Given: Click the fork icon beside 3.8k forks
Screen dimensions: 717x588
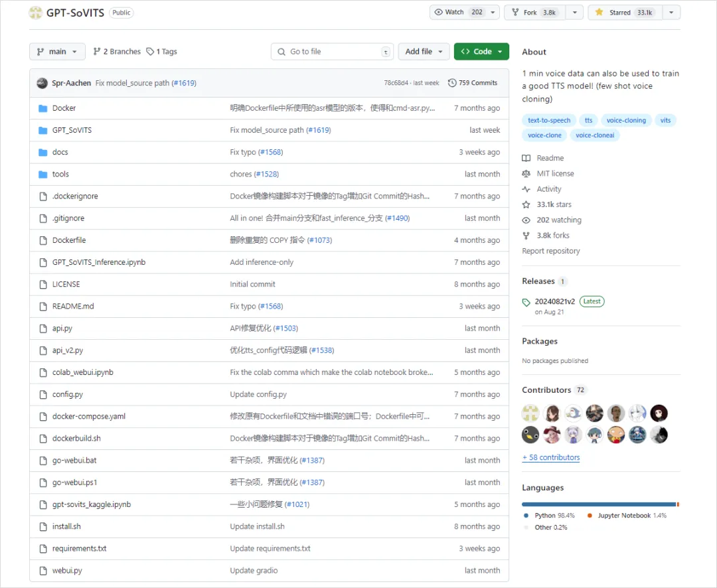Looking at the screenshot, I should click(x=526, y=236).
